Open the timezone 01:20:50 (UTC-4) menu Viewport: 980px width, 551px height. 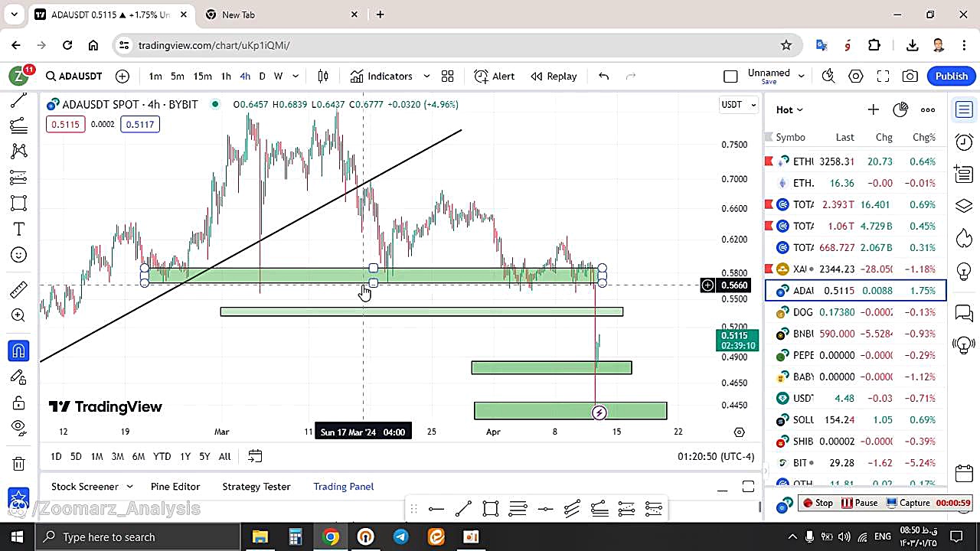tap(716, 456)
